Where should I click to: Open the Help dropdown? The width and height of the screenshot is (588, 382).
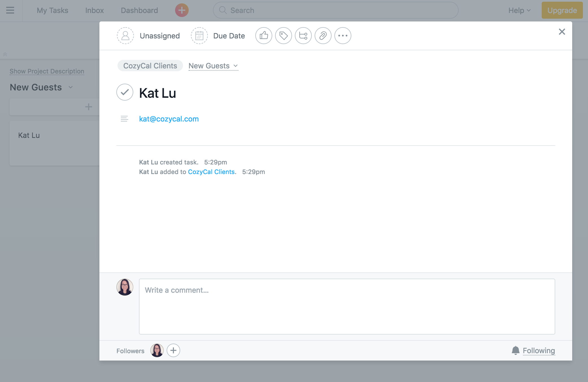pos(519,10)
